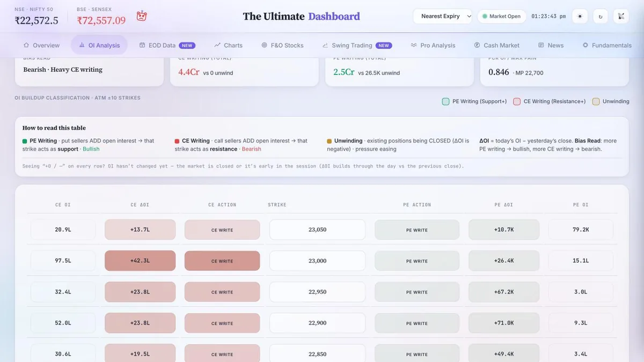Open the Overview tab
Screen dimensions: 644x362
(x=41, y=45)
